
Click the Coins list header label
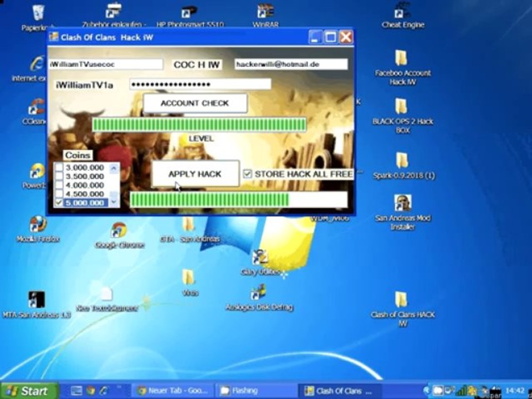[x=78, y=155]
